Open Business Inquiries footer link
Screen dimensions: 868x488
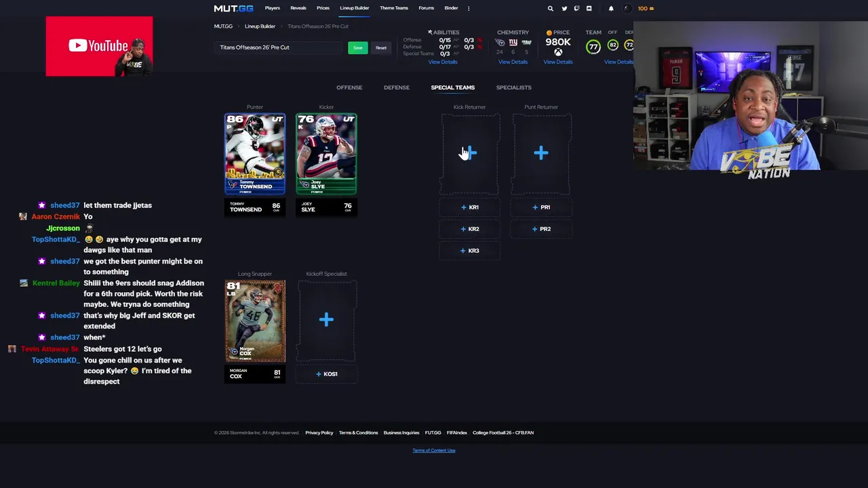tap(401, 432)
